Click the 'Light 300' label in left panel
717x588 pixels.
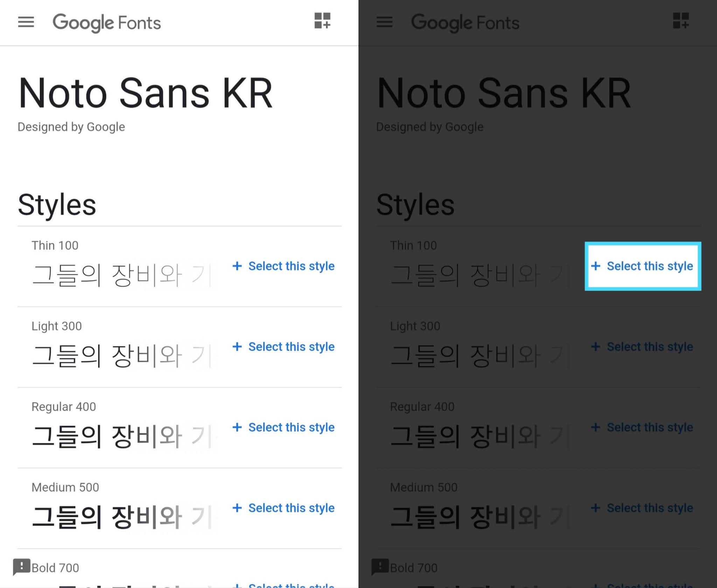pyautogui.click(x=57, y=326)
